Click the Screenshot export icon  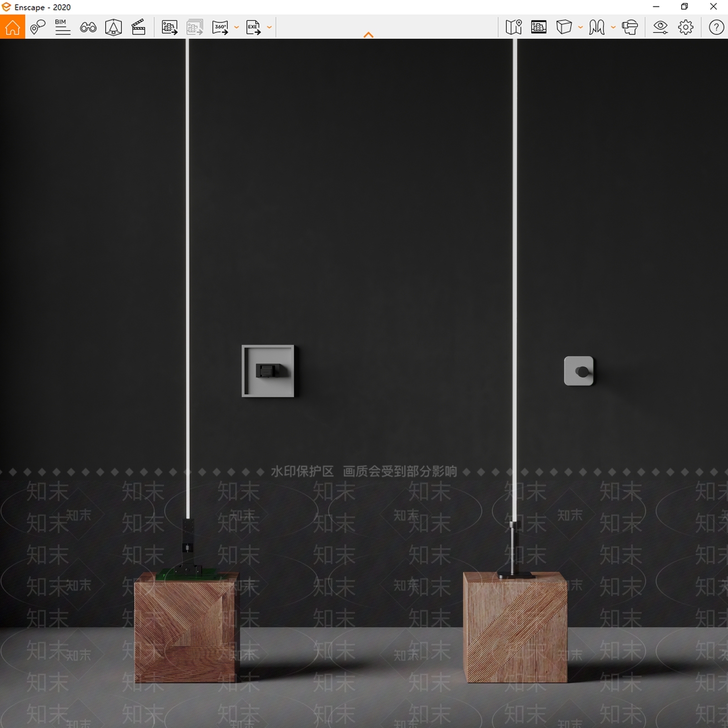click(x=170, y=27)
